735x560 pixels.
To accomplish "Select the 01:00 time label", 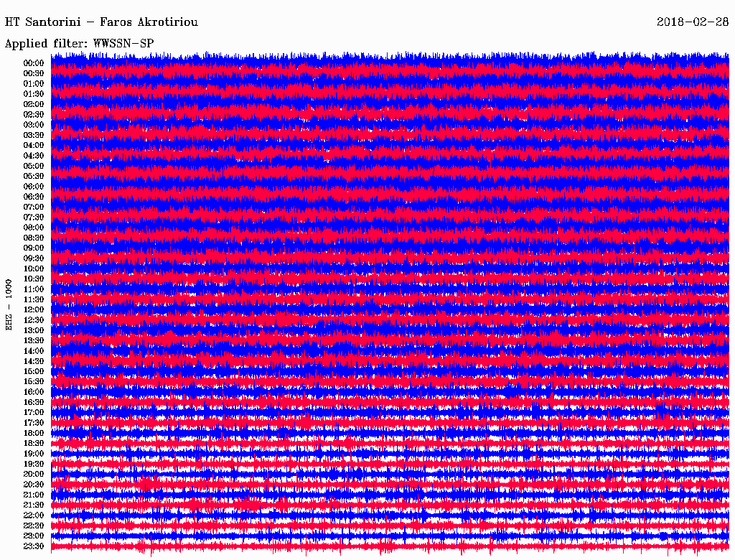I will [34, 84].
